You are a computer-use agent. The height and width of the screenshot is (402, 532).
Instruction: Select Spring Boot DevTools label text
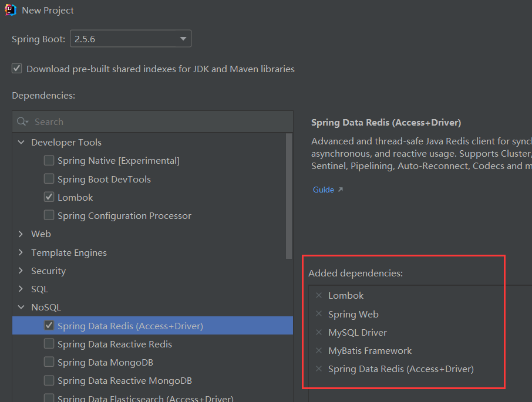tap(104, 179)
